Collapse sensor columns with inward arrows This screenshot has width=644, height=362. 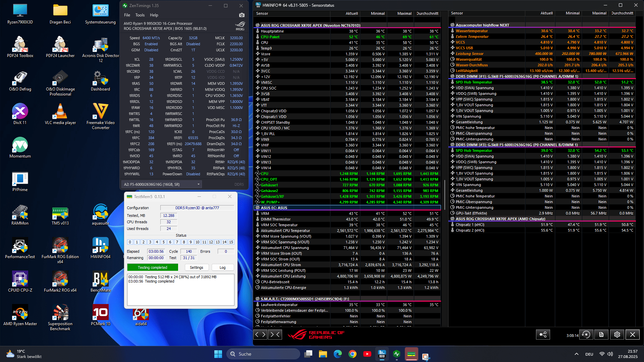[x=275, y=334]
